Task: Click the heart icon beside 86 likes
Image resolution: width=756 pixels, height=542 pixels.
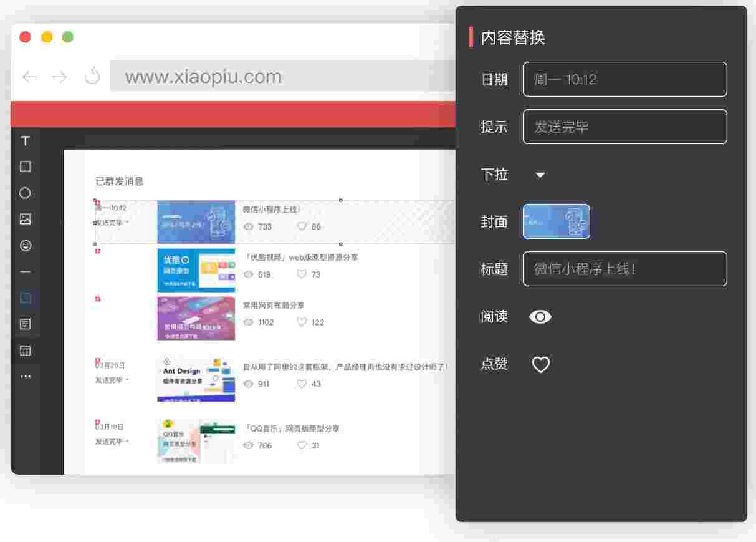Action: (302, 226)
